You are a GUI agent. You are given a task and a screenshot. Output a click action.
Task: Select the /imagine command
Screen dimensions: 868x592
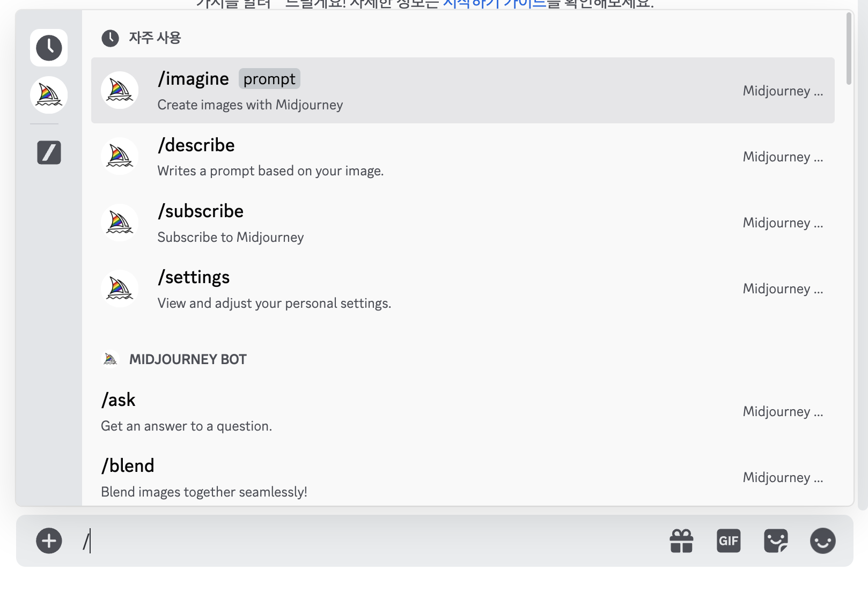click(463, 90)
